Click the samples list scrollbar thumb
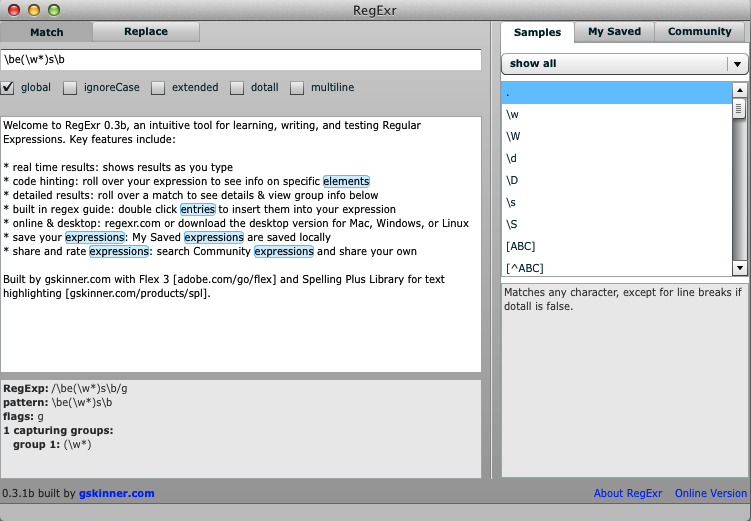 click(x=739, y=109)
